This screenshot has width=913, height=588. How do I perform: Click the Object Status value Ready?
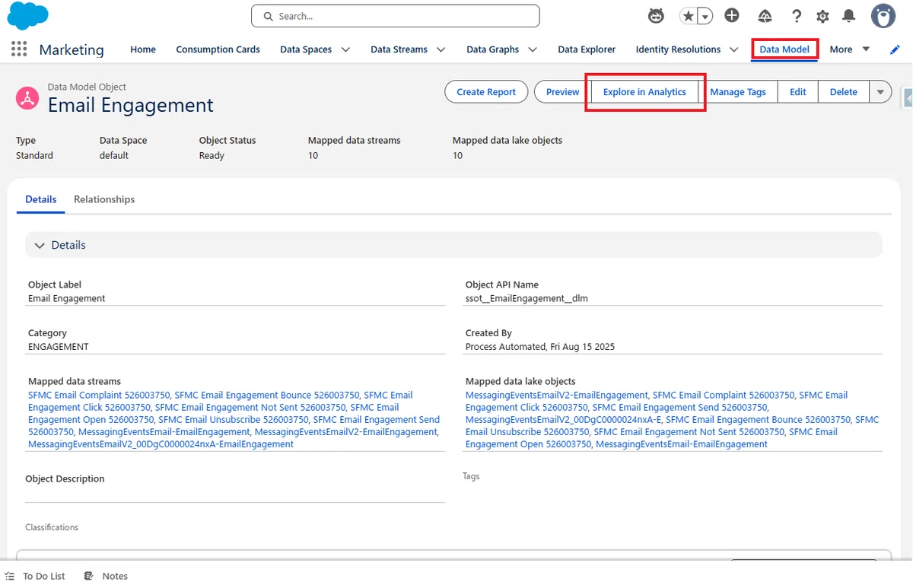[212, 155]
